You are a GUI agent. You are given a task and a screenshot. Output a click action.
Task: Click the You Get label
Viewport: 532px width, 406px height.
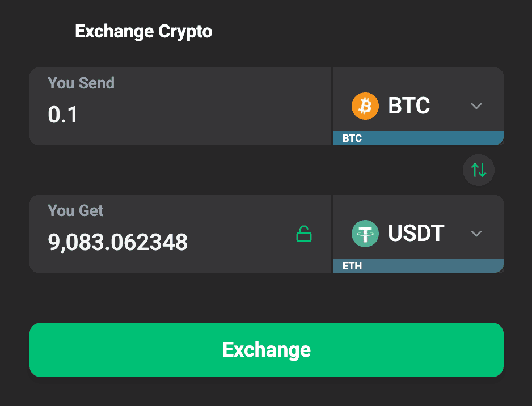pos(75,210)
